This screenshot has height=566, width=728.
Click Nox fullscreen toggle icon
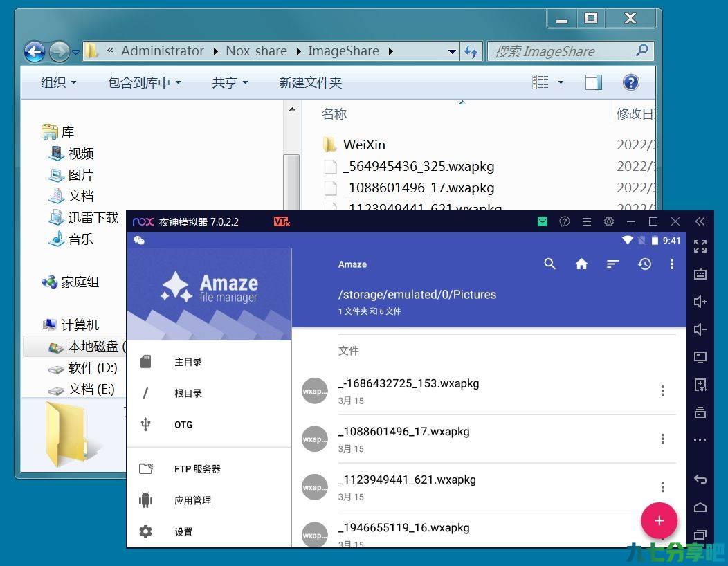(700, 246)
